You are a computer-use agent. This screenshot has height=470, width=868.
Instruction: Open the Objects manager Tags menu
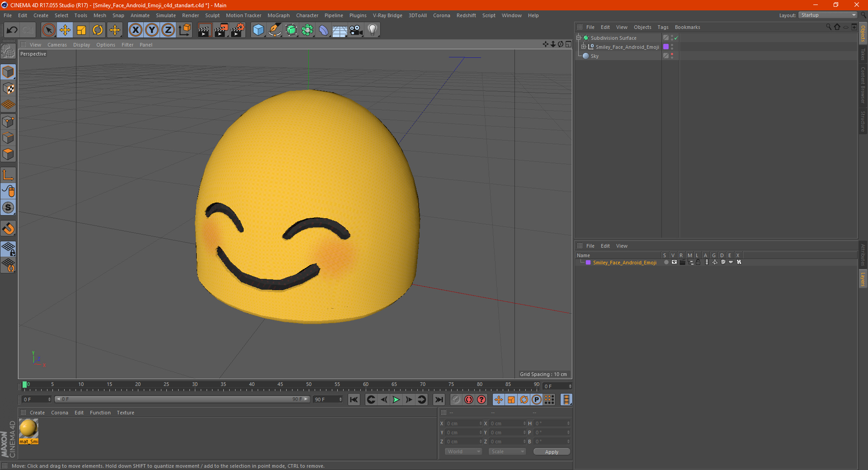pos(663,27)
